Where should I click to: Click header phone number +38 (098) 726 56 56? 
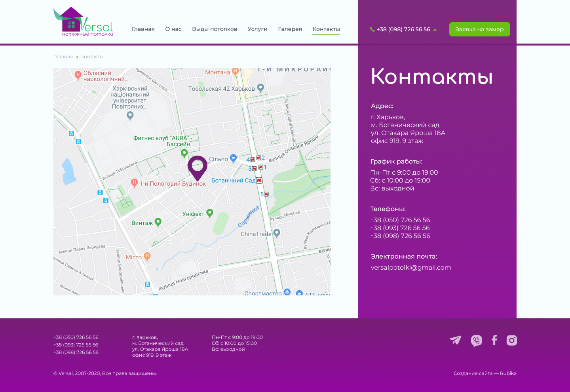click(x=403, y=29)
